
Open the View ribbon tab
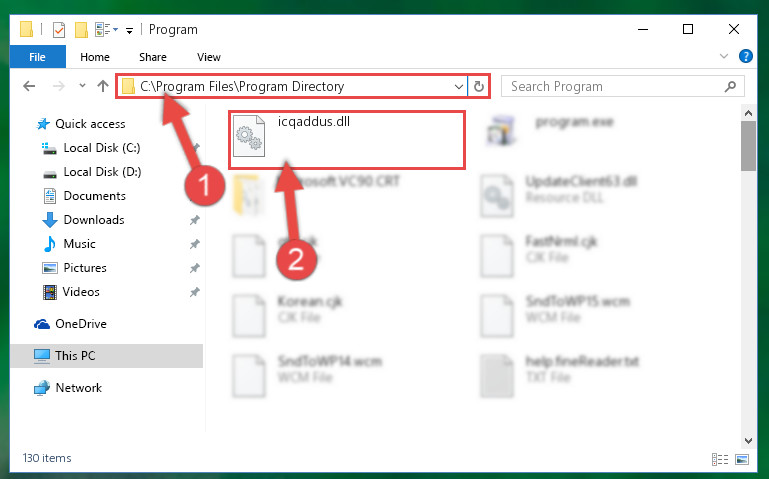coord(208,57)
